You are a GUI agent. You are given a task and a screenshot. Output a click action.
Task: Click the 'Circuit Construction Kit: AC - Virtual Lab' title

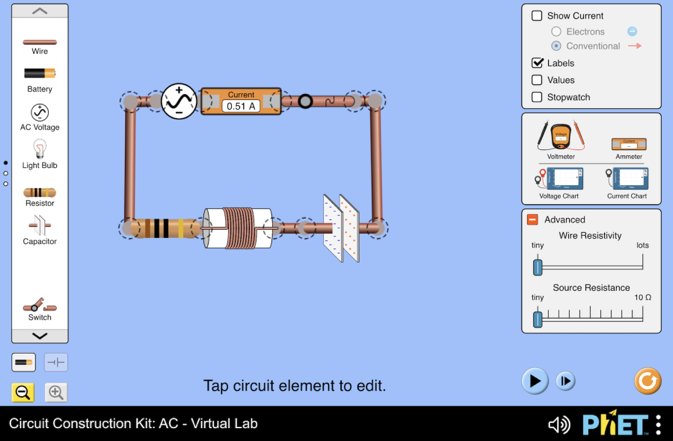click(133, 424)
